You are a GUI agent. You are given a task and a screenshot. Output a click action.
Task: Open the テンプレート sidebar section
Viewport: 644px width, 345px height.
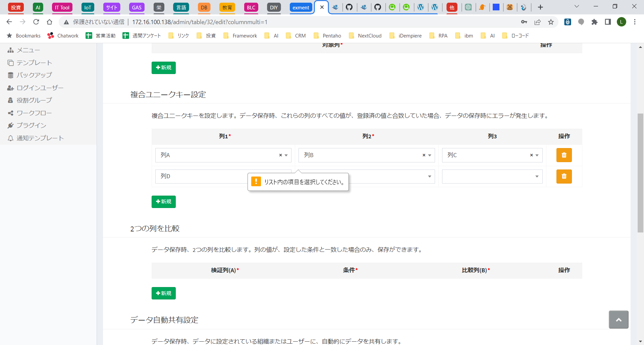pos(34,62)
